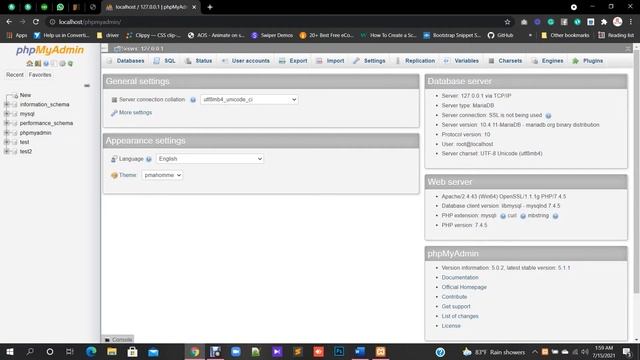Click the log out icon in sidebar
The width and height of the screenshot is (640, 360).
click(x=38, y=64)
